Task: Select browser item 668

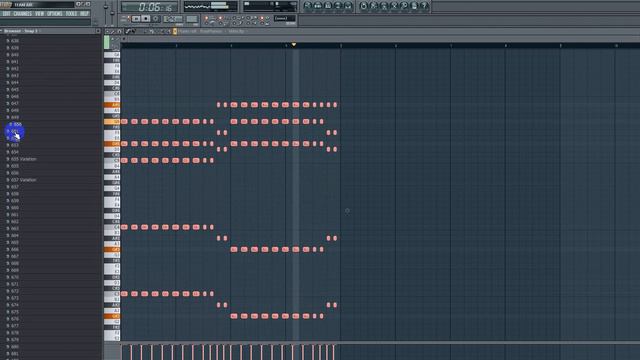Action: 12,263
